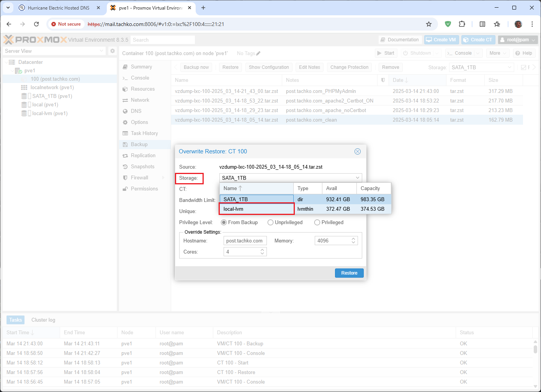The height and width of the screenshot is (392, 541).
Task: Click the Hostname input field
Action: tap(245, 241)
